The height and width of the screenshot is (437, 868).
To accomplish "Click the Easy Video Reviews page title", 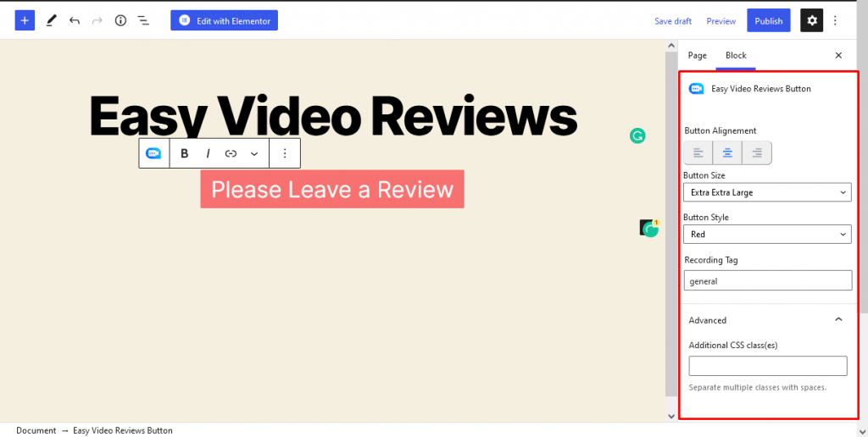I will pyautogui.click(x=333, y=116).
